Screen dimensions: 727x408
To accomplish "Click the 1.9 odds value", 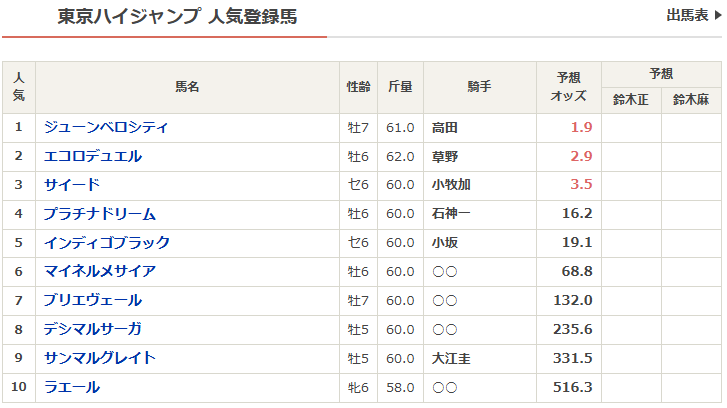I will pyautogui.click(x=581, y=128).
